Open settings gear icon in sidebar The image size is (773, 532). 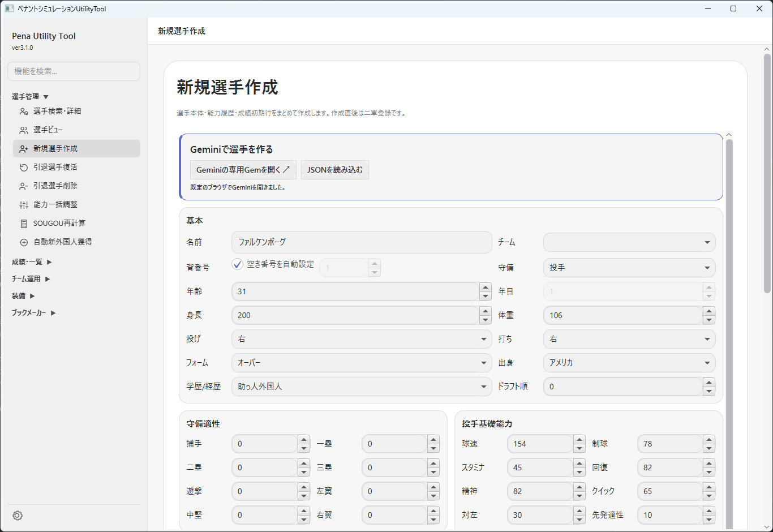tap(18, 516)
